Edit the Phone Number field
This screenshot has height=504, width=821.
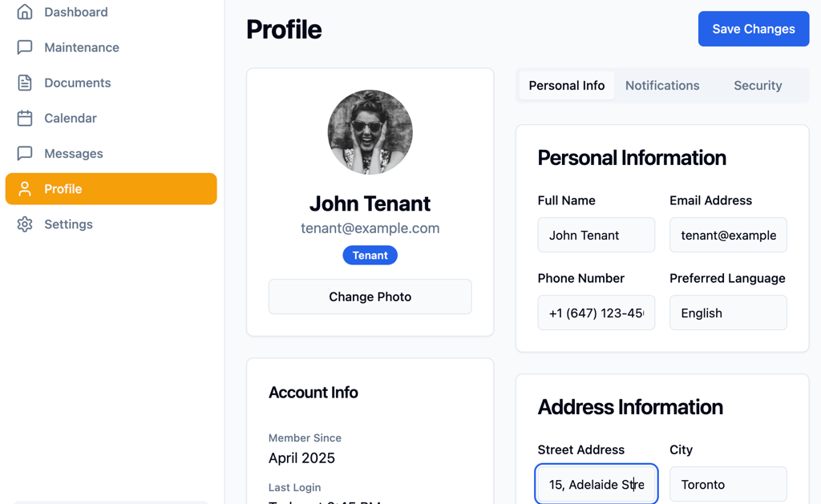point(596,313)
